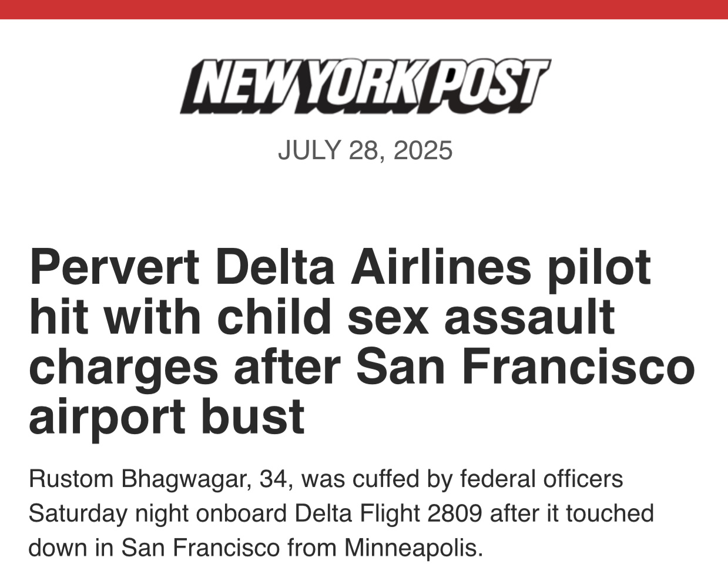Open the Pervert Delta Airlines pilot headline
728x578 pixels.
[x=361, y=342]
